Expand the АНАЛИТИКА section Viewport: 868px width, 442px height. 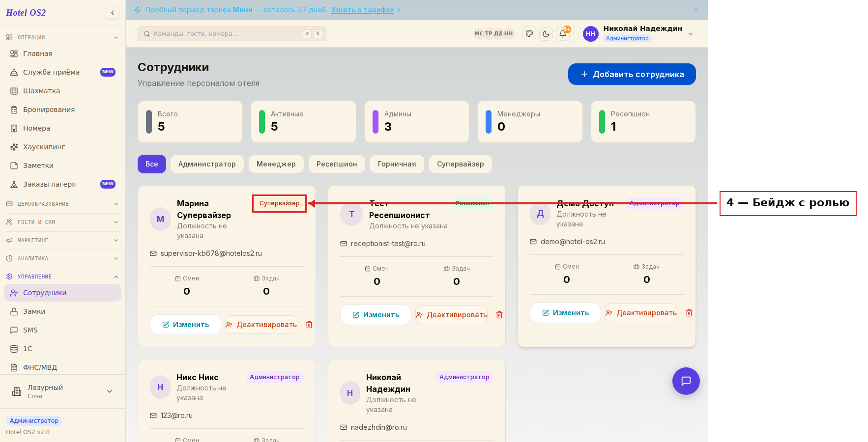(62, 258)
